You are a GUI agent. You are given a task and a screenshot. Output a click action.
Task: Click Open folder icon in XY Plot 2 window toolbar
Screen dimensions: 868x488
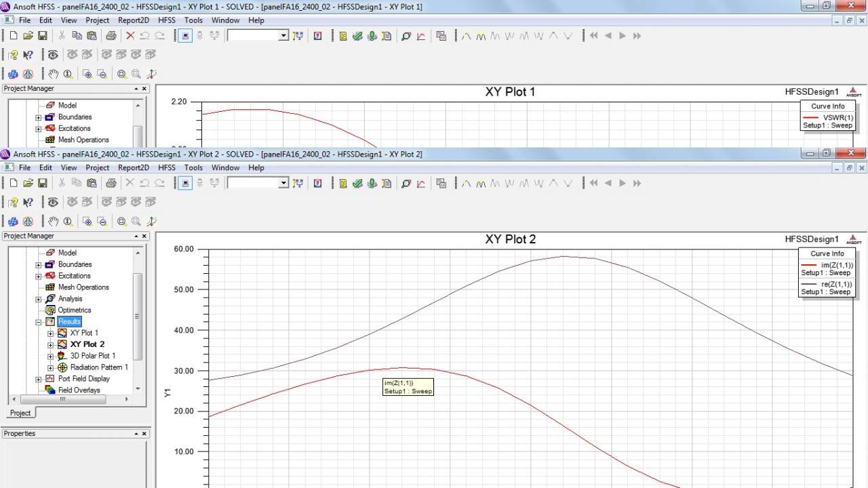point(28,183)
